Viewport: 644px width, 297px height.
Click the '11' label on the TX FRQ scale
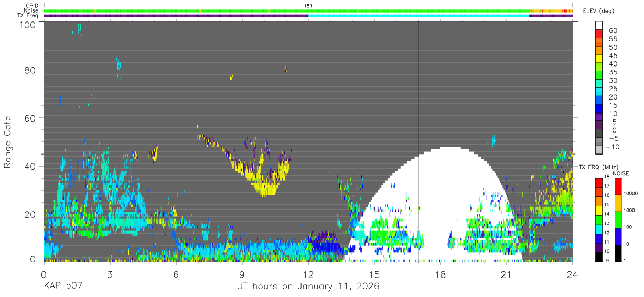pyautogui.click(x=606, y=243)
